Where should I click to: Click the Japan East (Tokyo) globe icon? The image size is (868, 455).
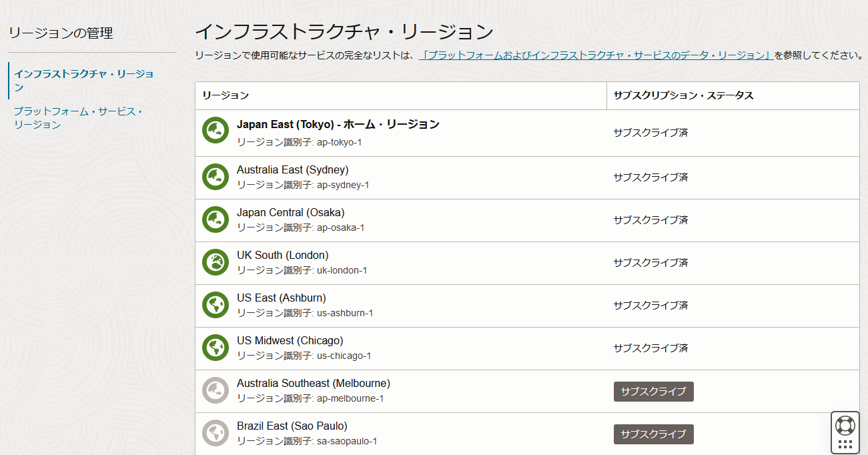(215, 130)
